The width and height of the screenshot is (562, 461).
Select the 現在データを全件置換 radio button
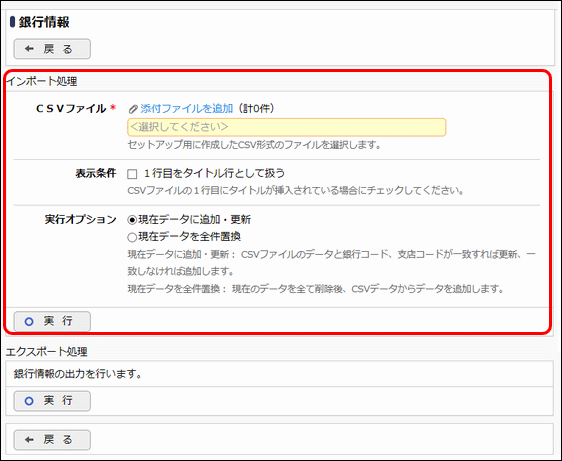132,237
